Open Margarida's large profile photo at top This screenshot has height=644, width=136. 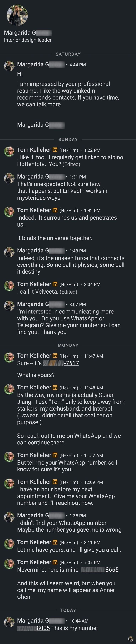(x=17, y=15)
